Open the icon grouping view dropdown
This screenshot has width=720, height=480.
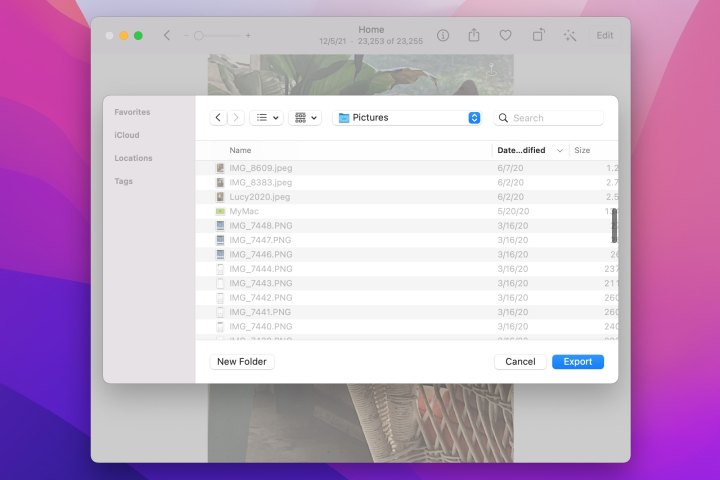click(x=304, y=118)
